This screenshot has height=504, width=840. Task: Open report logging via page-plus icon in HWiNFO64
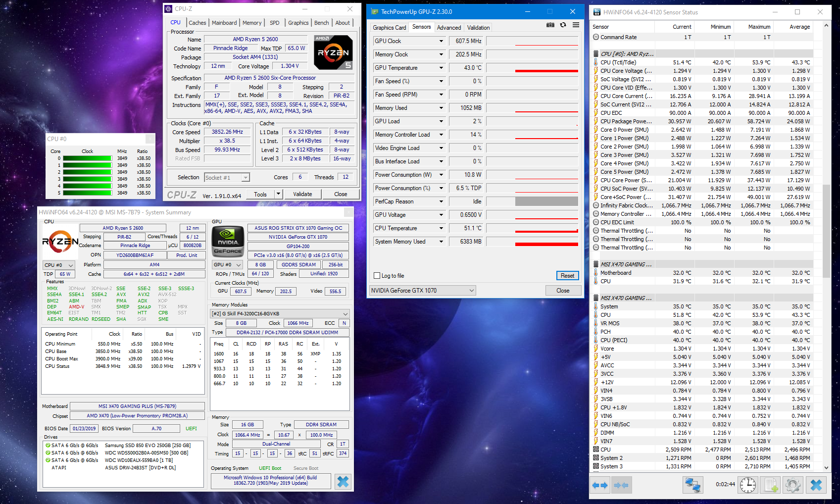coord(770,485)
